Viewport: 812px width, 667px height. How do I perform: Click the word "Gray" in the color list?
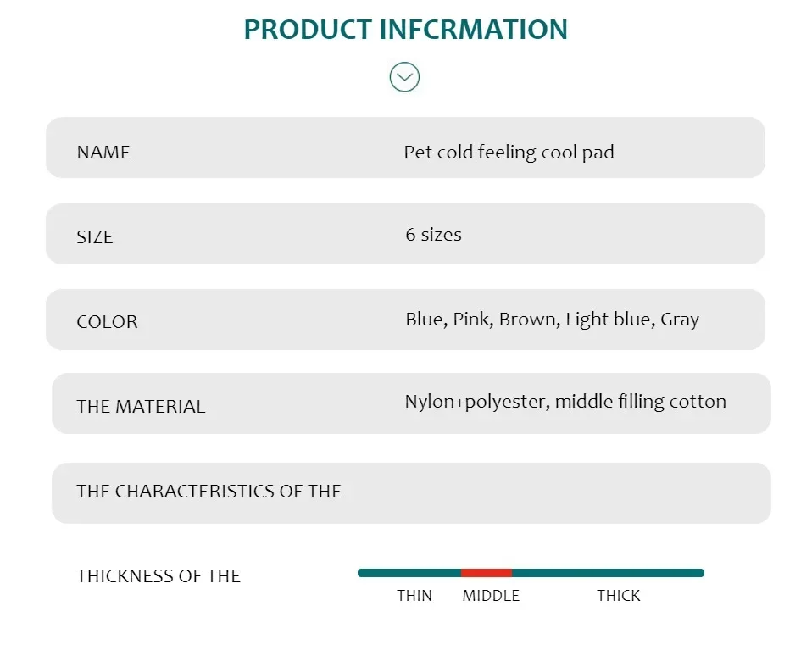(x=680, y=320)
